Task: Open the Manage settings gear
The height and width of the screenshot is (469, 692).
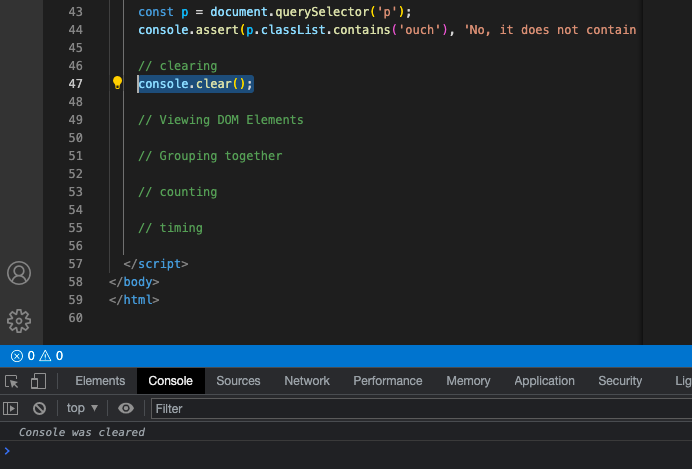Action: click(19, 320)
